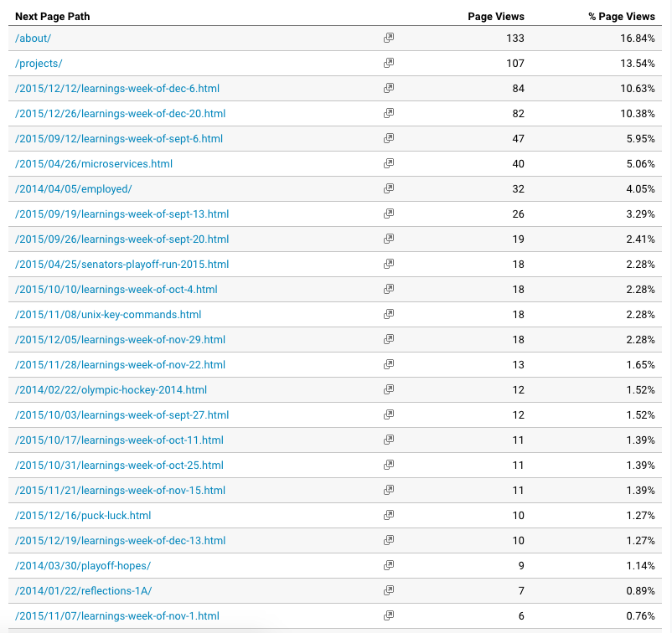Open /about/ in a new window via its icon
Viewport: 672px width, 633px height.
388,38
